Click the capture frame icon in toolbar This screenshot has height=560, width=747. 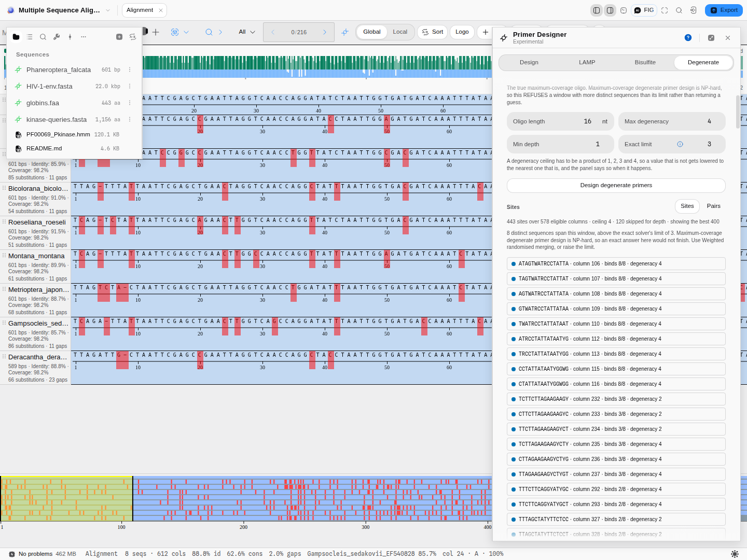tap(175, 32)
